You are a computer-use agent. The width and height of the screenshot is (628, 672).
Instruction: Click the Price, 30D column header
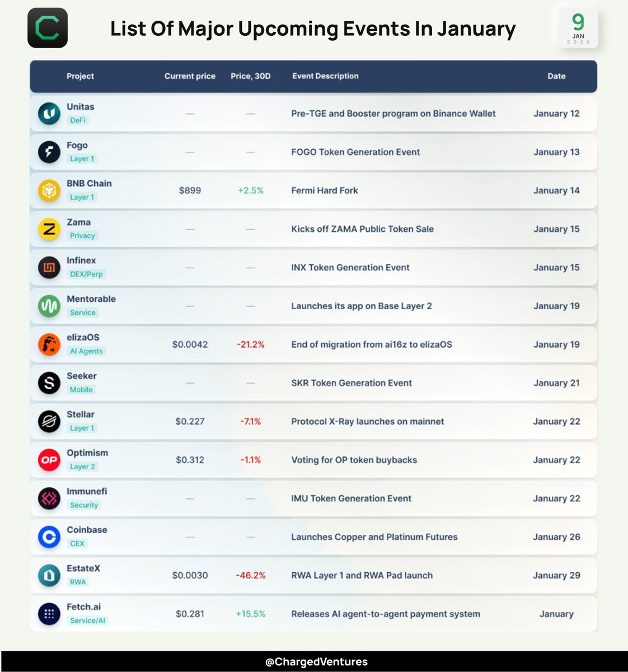point(251,76)
